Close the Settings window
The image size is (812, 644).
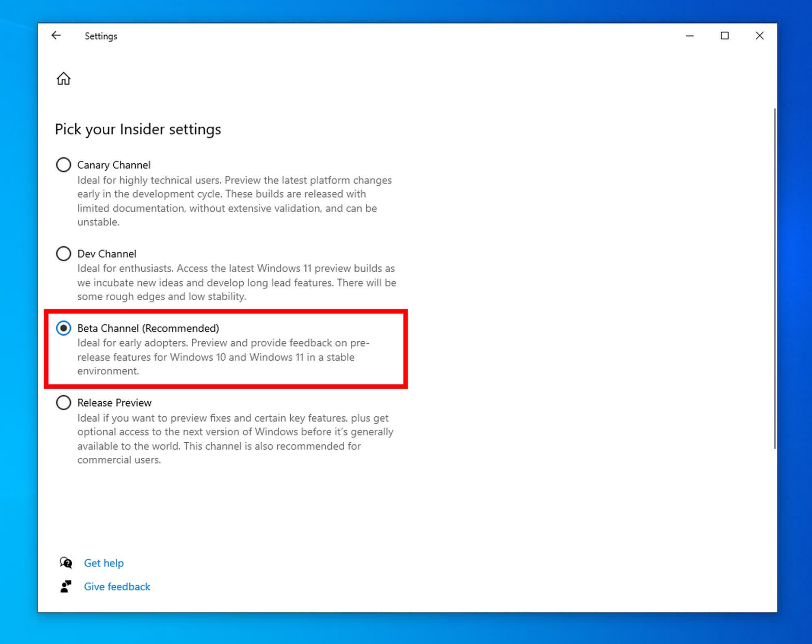[x=759, y=36]
